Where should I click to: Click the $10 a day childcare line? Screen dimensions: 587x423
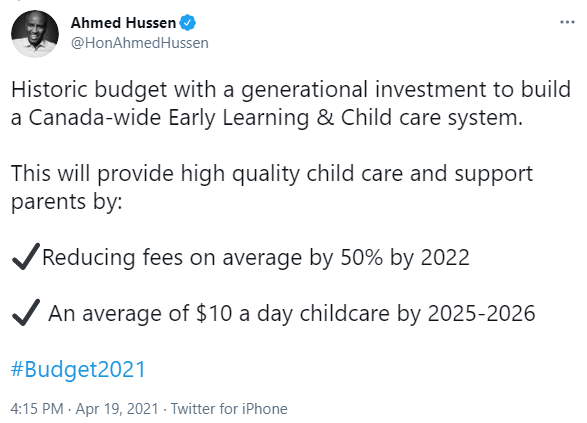point(292,314)
